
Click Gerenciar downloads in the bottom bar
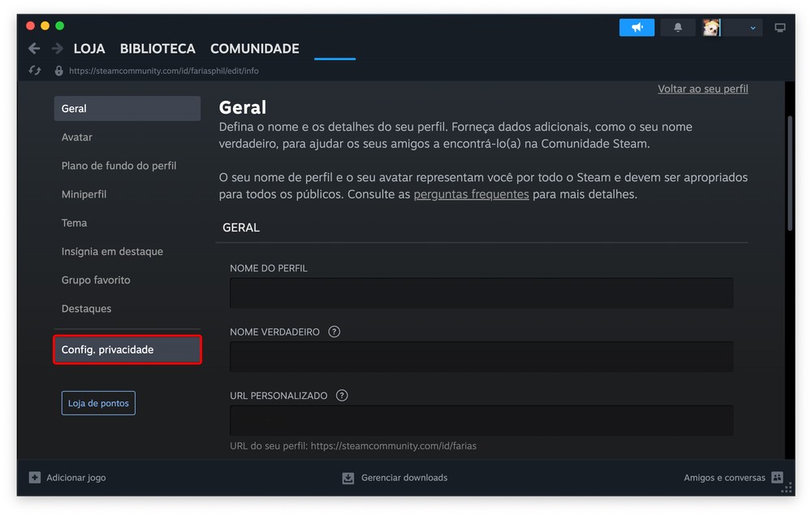(x=404, y=477)
